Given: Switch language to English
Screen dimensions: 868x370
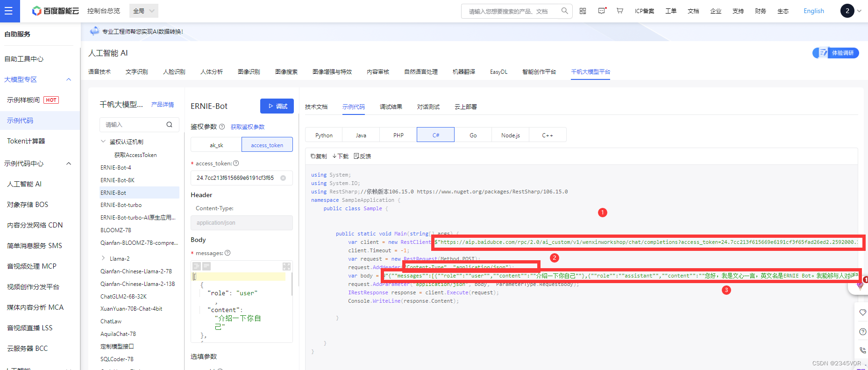Looking at the screenshot, I should (813, 11).
